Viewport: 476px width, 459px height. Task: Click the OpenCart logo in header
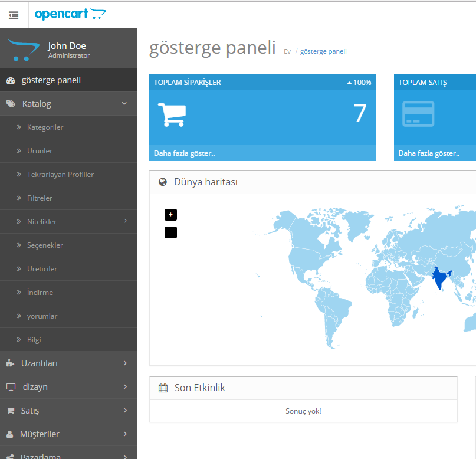[70, 14]
